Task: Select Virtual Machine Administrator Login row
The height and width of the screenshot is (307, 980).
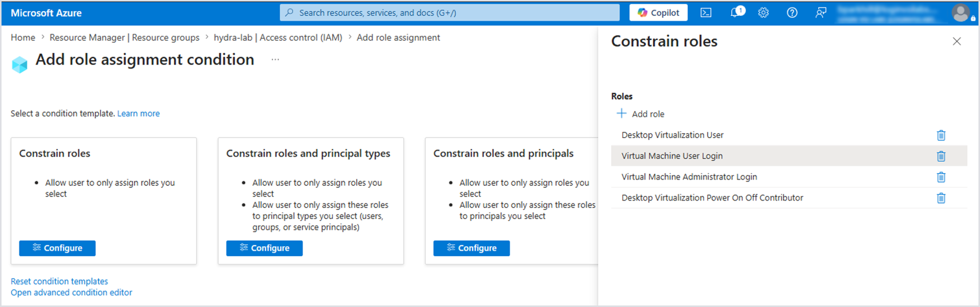Action: 789,177
